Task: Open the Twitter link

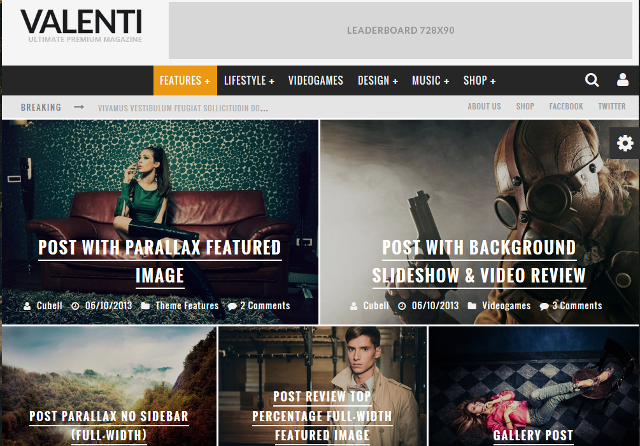Action: point(612,106)
